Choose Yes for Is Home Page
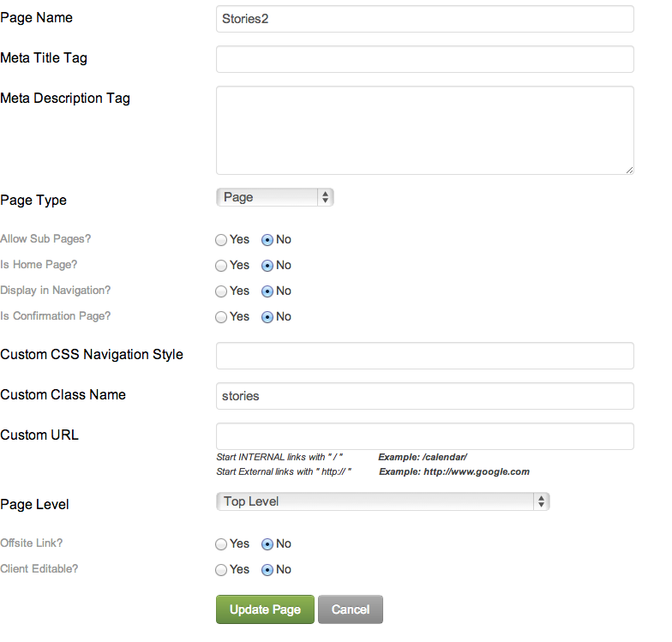 (x=221, y=266)
